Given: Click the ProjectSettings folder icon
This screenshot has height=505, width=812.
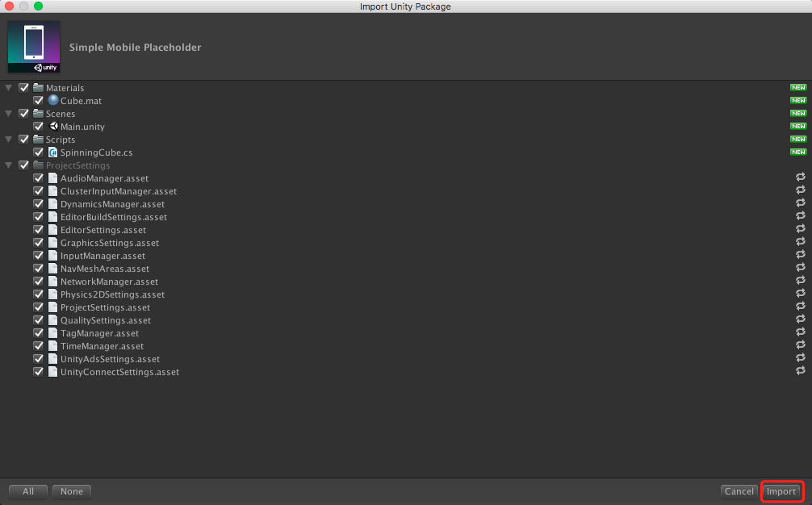Looking at the screenshot, I should click(x=38, y=165).
